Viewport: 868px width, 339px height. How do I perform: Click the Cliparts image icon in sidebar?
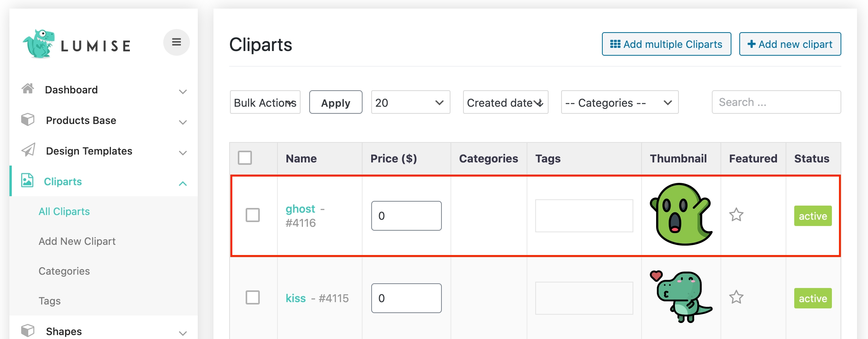27,180
